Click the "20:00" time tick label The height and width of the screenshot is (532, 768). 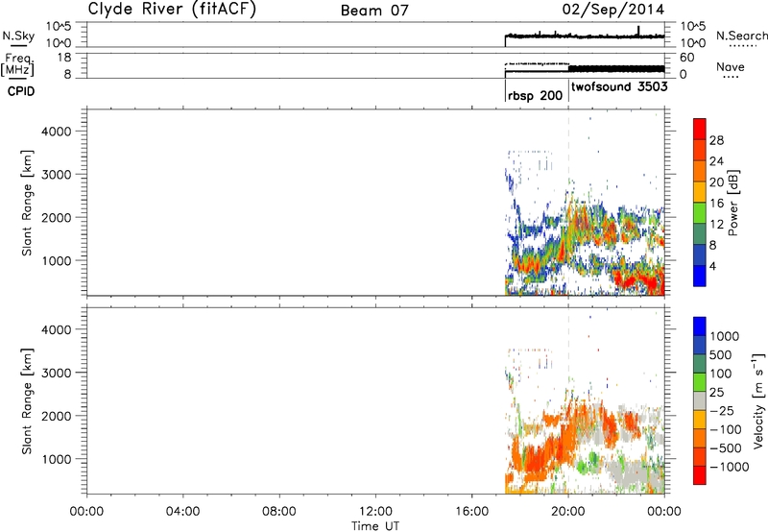point(567,512)
